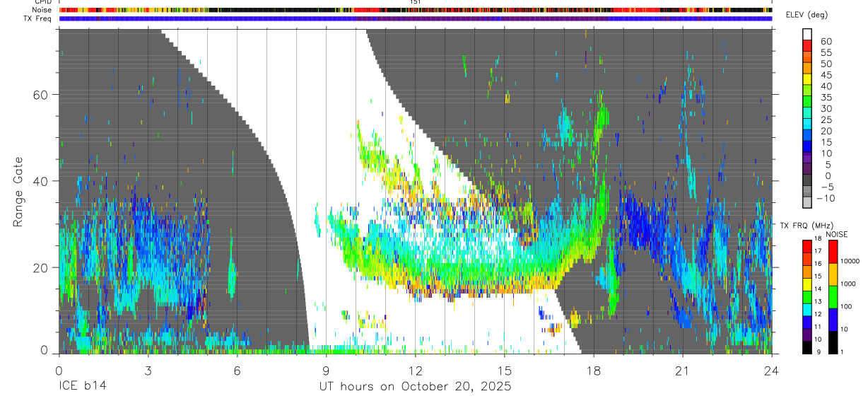Click the ELEV (deg) color bar title

[x=807, y=16]
